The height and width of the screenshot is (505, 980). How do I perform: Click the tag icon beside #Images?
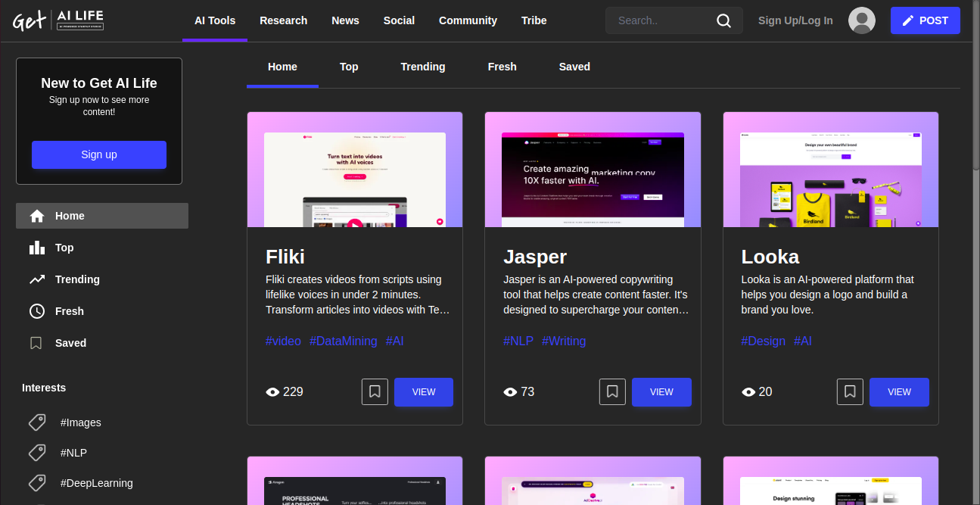36,422
